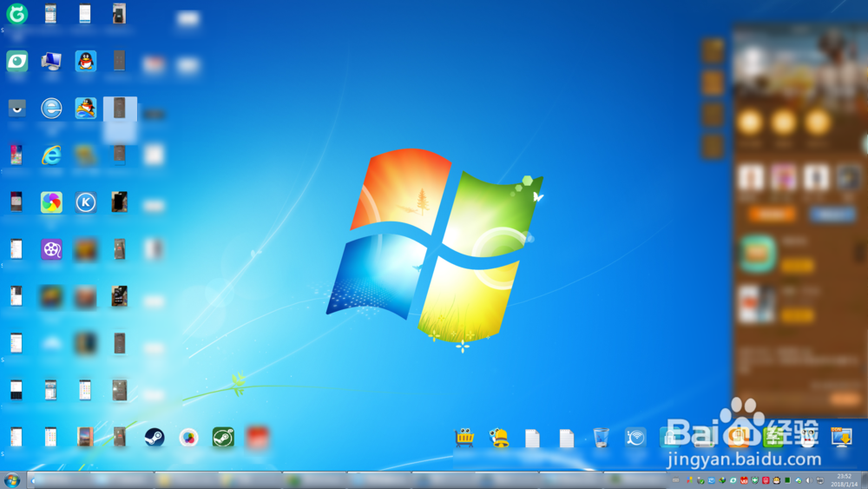Open the gray one-eyed monster icon

pos(16,108)
